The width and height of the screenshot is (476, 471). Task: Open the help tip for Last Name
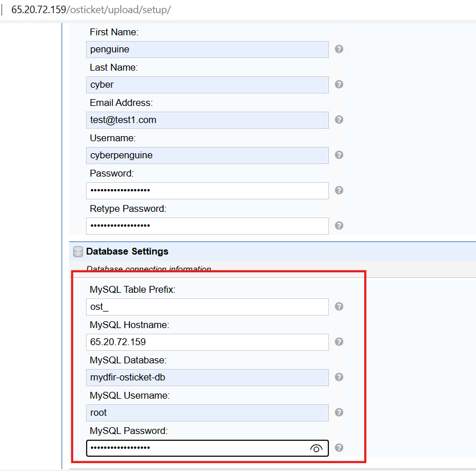[339, 84]
